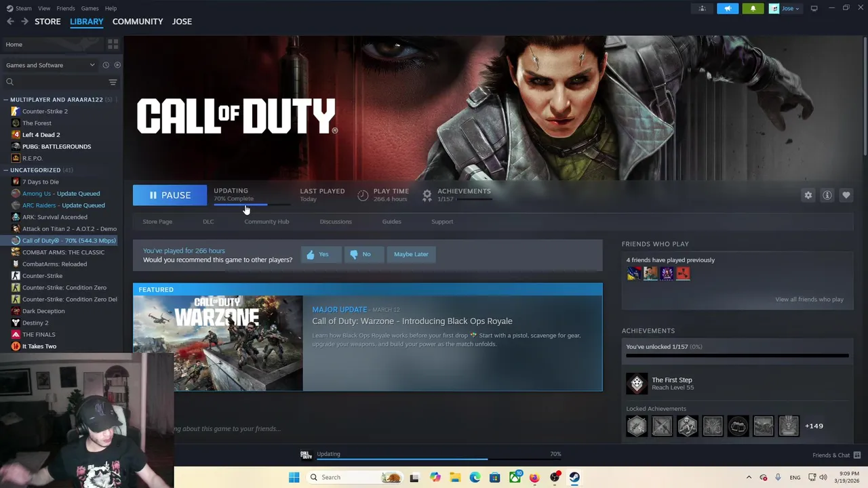Open Microsoft Store from taskbar
Screen dimensions: 868x488
494,477
